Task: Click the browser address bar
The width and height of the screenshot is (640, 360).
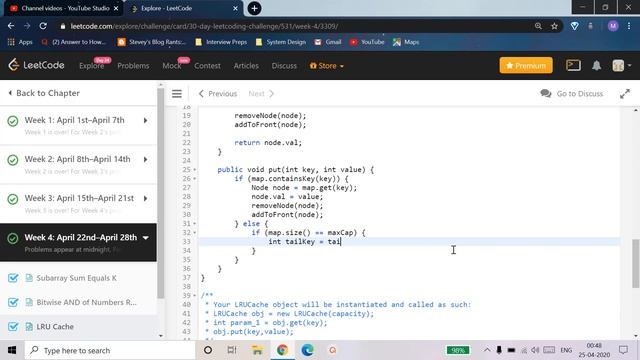Action: point(294,26)
